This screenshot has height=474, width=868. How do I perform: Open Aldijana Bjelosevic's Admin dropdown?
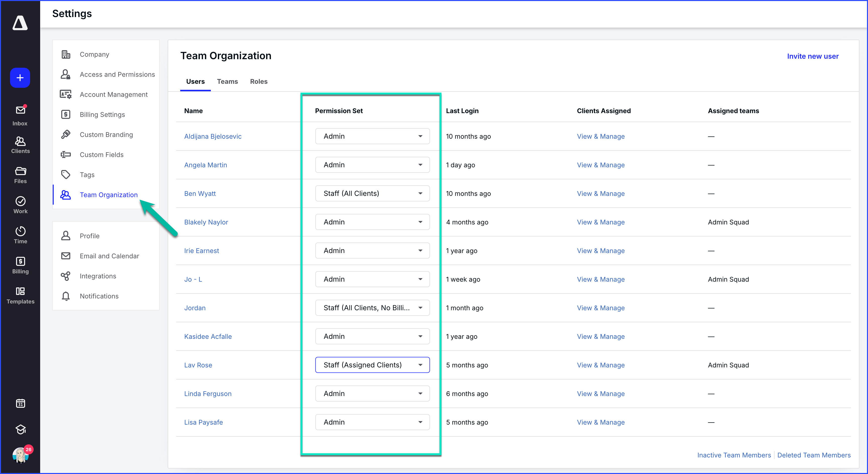point(372,136)
